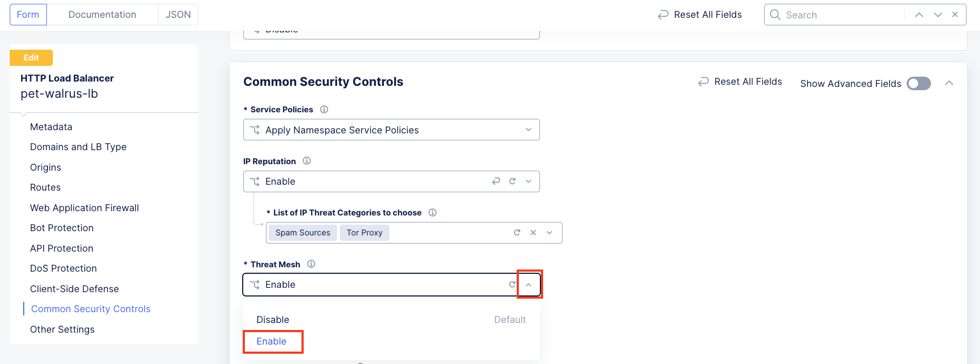Click the IP Reputation info icon
This screenshot has width=980, height=364.
pyautogui.click(x=307, y=161)
